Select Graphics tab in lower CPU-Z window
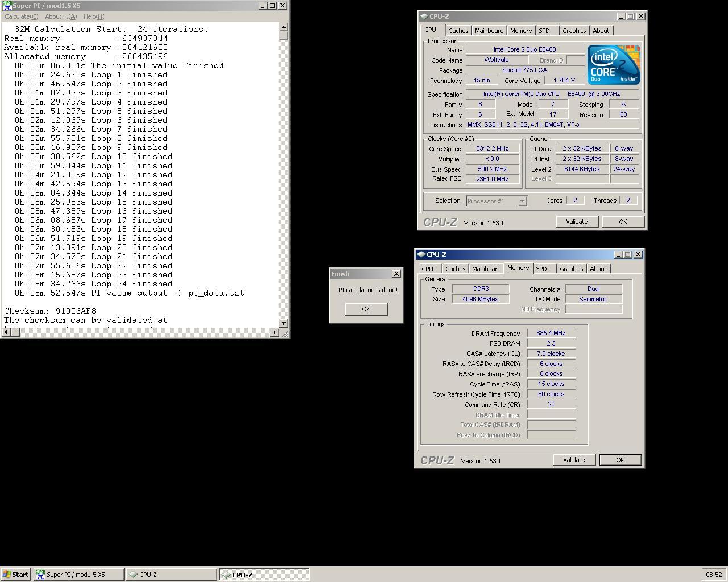 (571, 269)
